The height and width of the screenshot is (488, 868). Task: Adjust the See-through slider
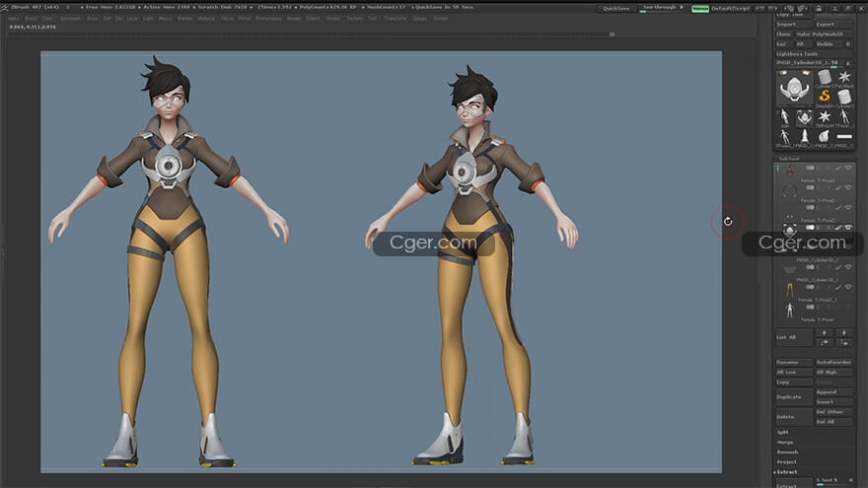(664, 8)
